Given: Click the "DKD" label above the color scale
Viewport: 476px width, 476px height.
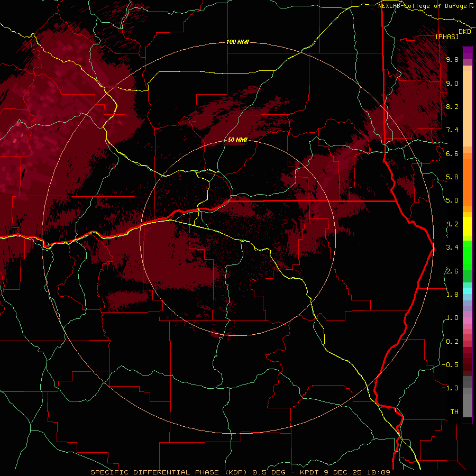Looking at the screenshot, I should [x=464, y=32].
